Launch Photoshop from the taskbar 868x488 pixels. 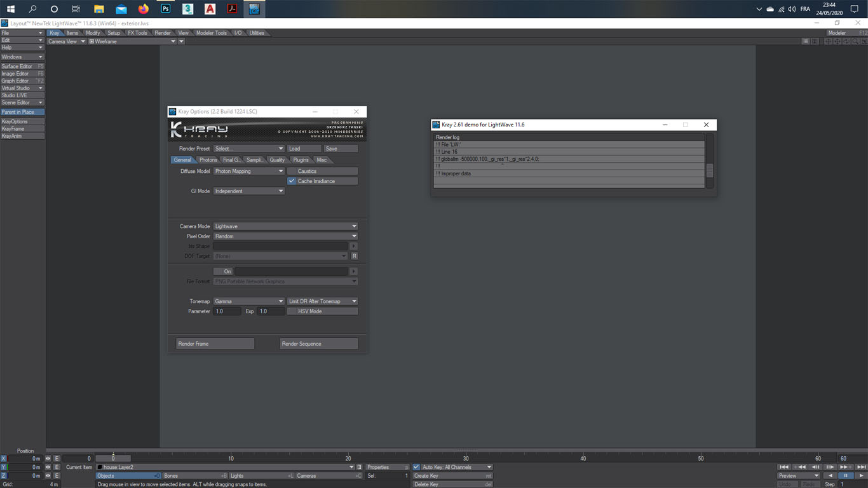point(166,9)
